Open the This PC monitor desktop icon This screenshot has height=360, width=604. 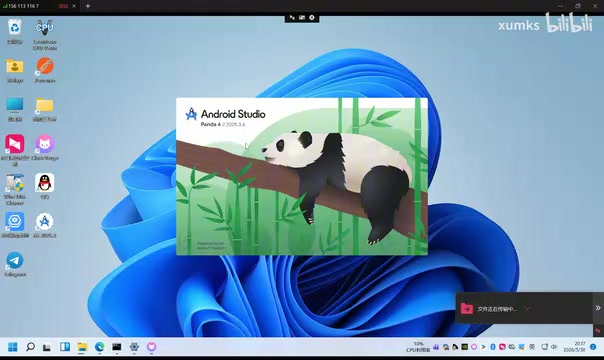tap(15, 109)
